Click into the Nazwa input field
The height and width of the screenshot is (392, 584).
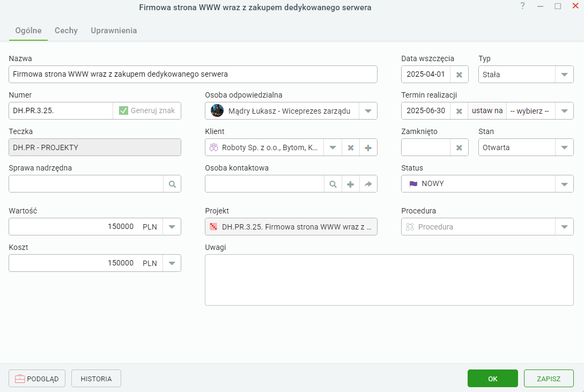193,75
